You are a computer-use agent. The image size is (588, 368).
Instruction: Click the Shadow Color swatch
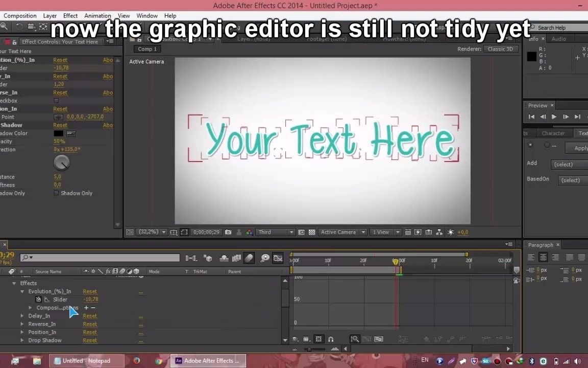(58, 133)
